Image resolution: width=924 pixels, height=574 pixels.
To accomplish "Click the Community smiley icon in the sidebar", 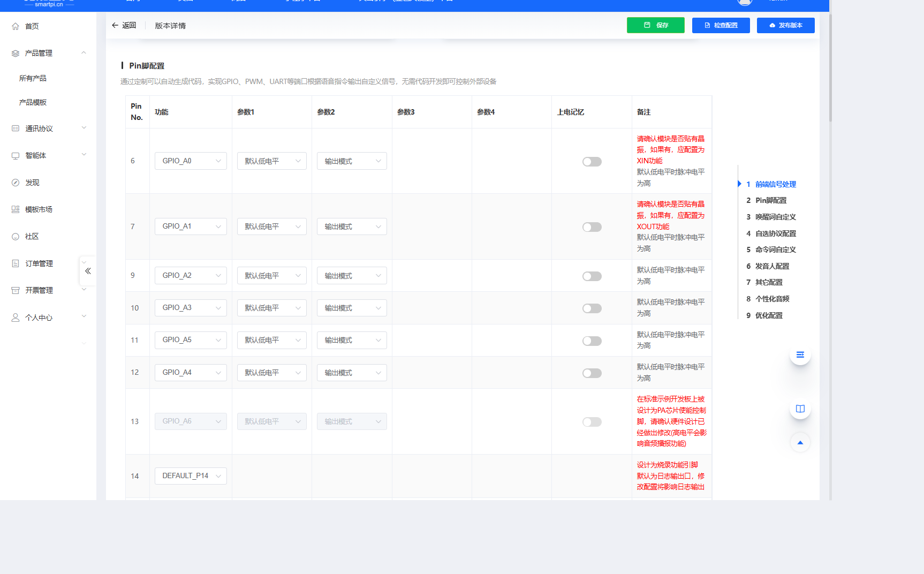I will click(x=16, y=237).
